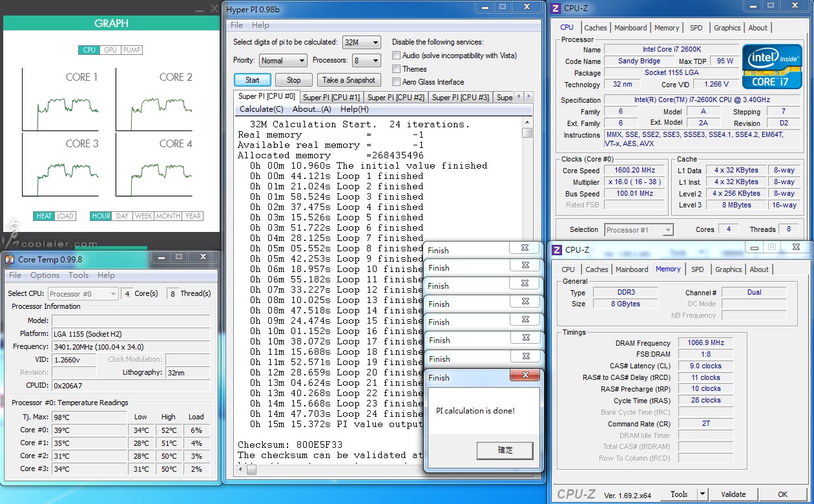
Task: Open Help menu in Hyper PI menu bar
Action: tap(260, 25)
